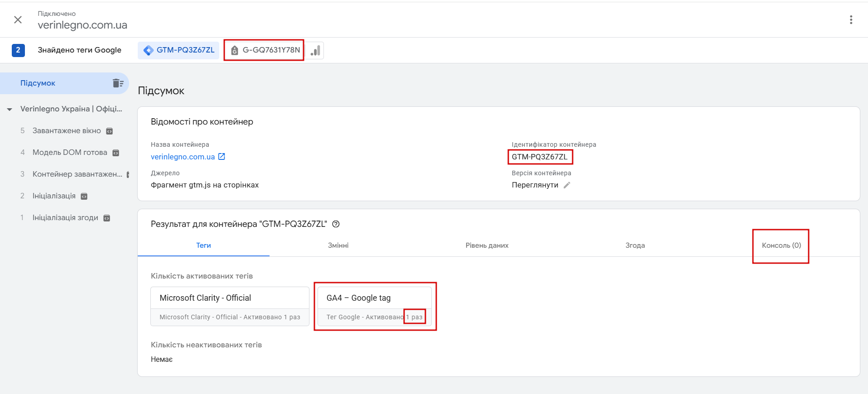Click the GTM-PQ3Z67ZL container identifier value

tap(540, 157)
